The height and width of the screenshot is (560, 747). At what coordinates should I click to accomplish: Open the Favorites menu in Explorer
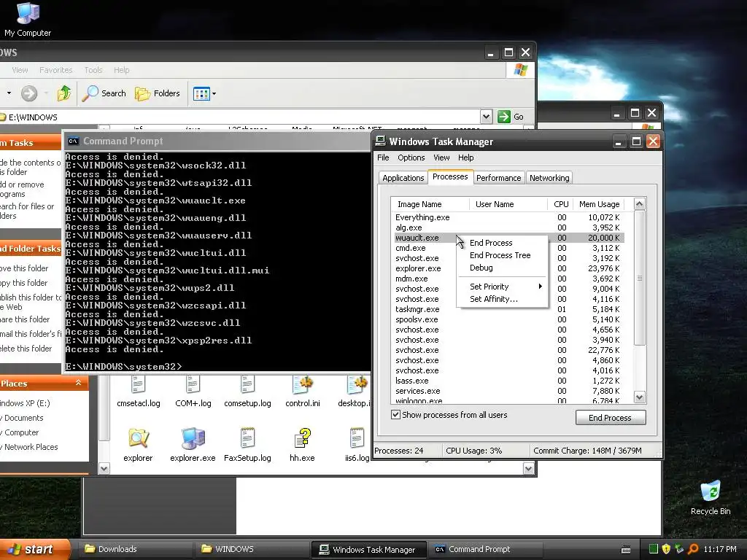[55, 70]
